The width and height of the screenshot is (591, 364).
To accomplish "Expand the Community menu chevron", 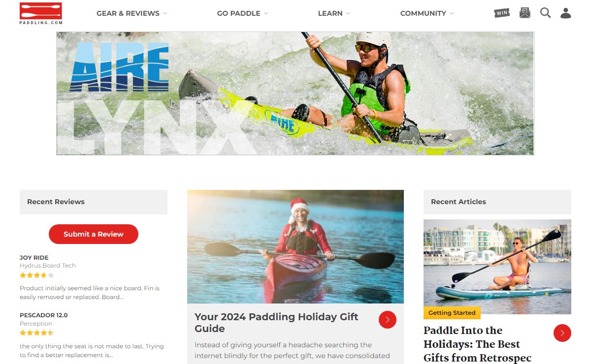I will [452, 13].
